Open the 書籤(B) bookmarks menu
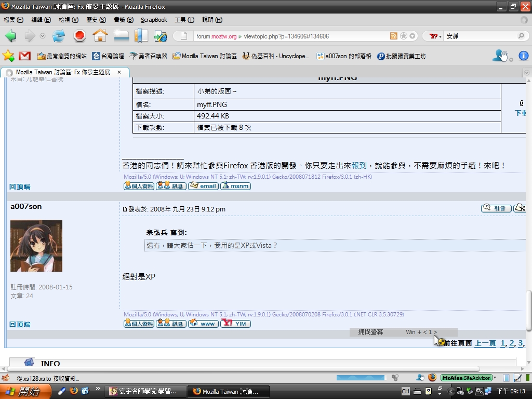Screen dimensions: 532x399 (123, 20)
